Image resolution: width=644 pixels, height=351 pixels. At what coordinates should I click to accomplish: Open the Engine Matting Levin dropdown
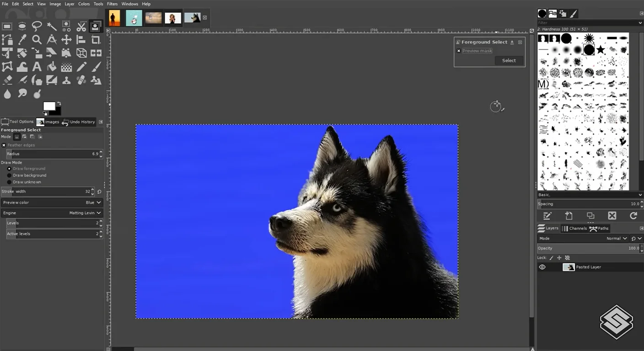click(52, 213)
